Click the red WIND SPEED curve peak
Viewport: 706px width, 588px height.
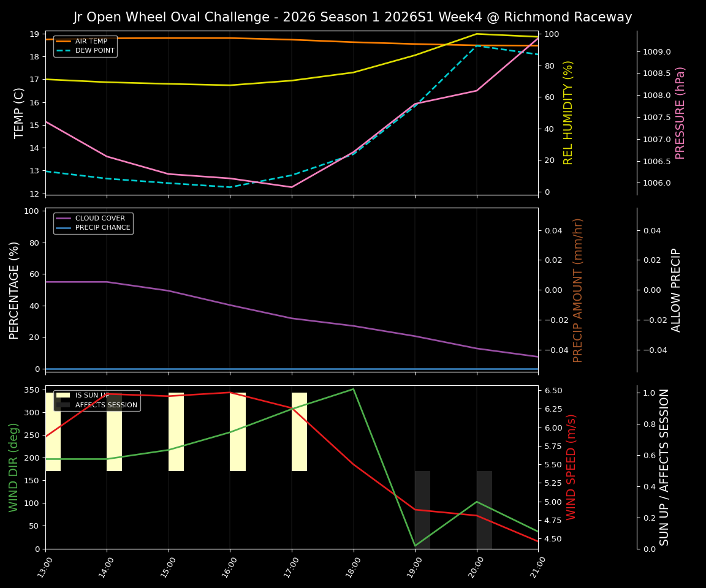pyautogui.click(x=230, y=393)
